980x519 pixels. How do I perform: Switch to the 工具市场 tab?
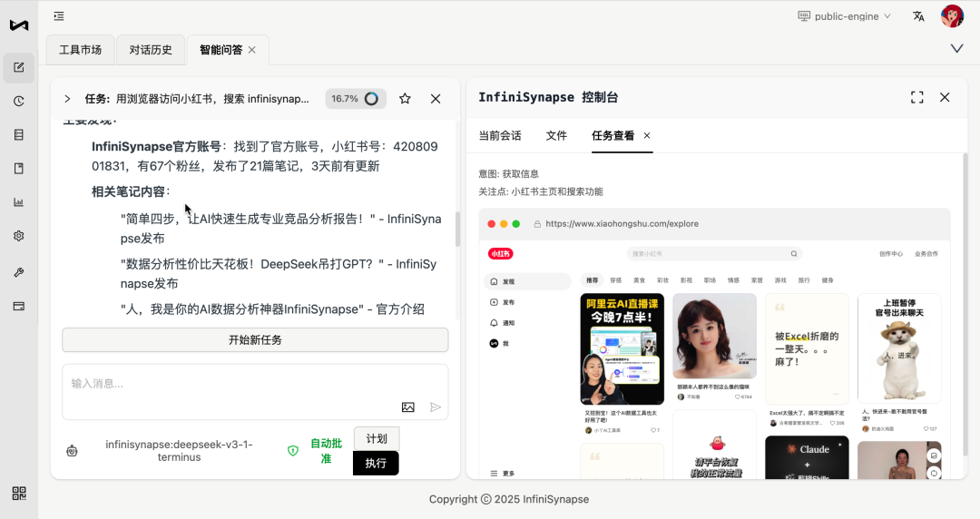click(80, 50)
